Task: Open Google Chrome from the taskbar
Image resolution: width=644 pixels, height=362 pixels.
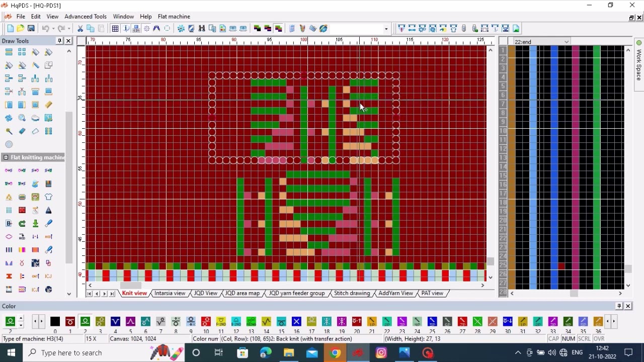Action: coord(335,353)
